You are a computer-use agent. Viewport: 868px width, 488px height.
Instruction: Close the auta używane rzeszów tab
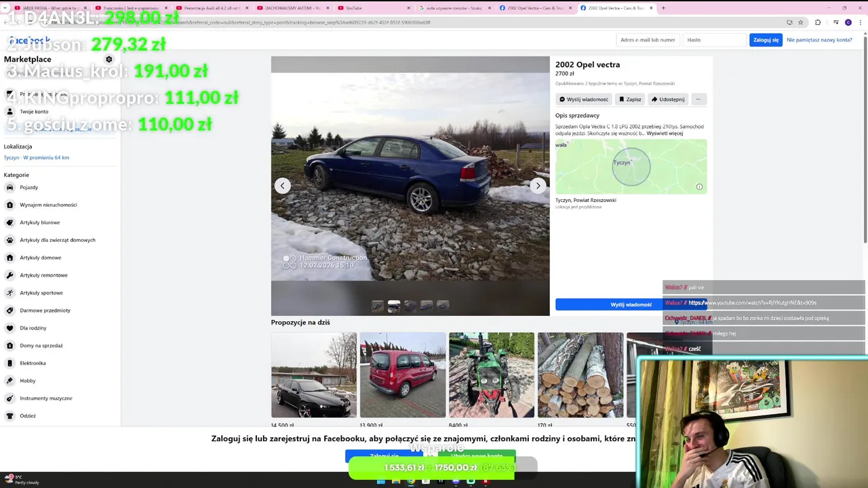(x=489, y=8)
